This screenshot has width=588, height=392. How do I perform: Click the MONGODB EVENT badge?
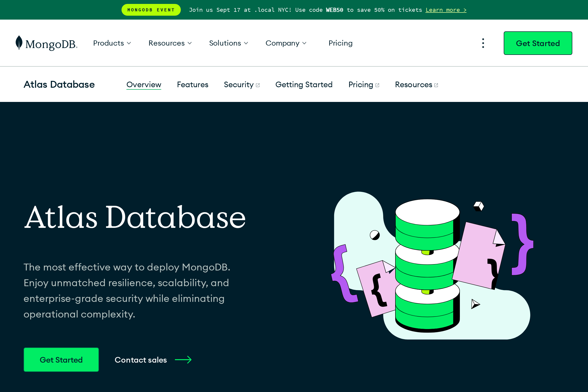(151, 10)
